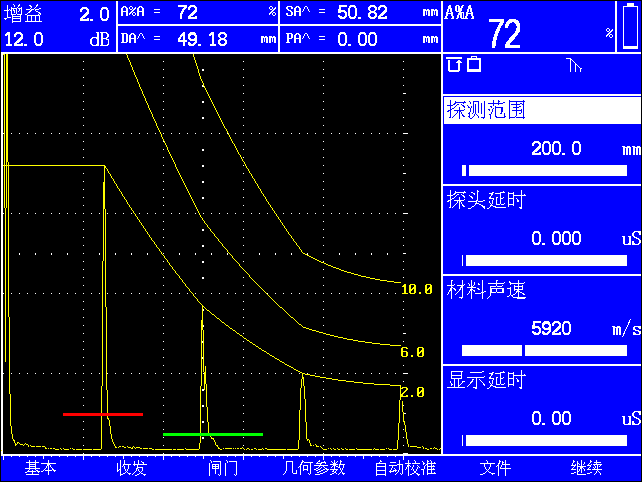The image size is (642, 482).
Task: Adjust the 探测范围 range slider bar
Action: tap(544, 170)
